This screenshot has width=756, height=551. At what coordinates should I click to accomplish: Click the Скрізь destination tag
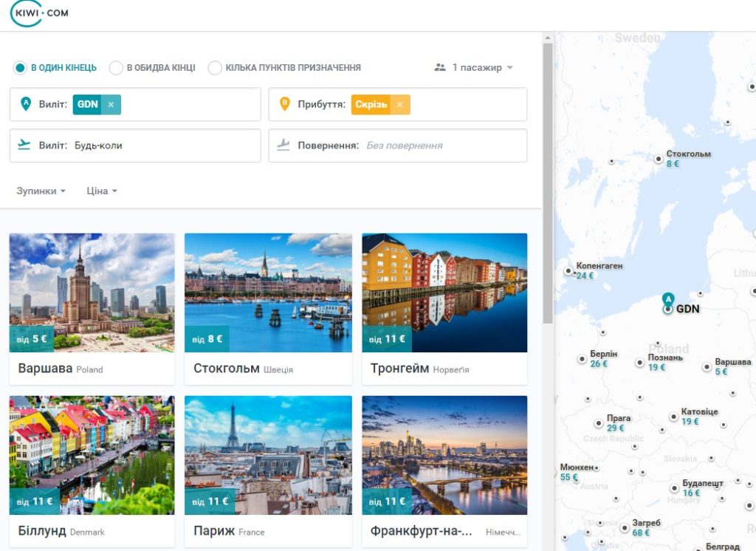(371, 104)
